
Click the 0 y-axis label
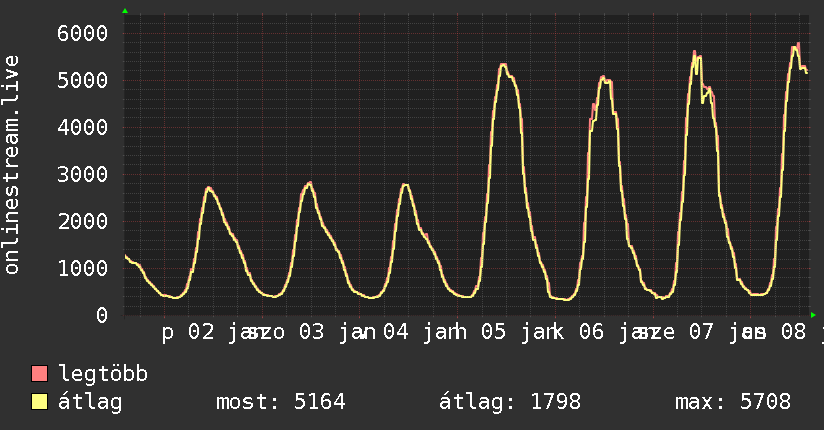(102, 315)
